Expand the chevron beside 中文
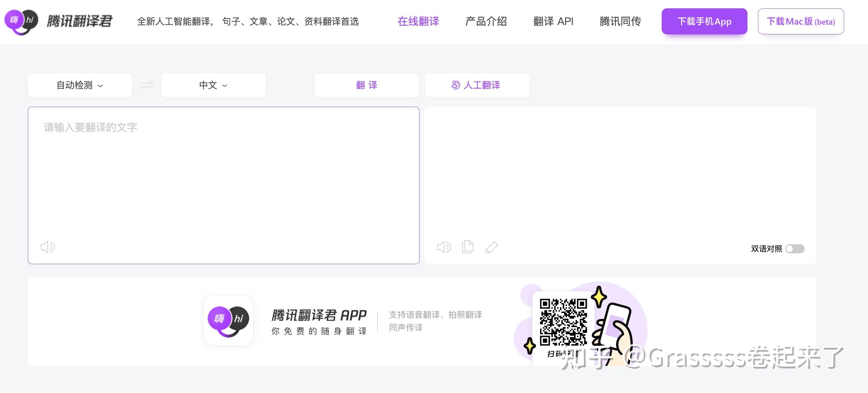The width and height of the screenshot is (868, 393). [224, 86]
